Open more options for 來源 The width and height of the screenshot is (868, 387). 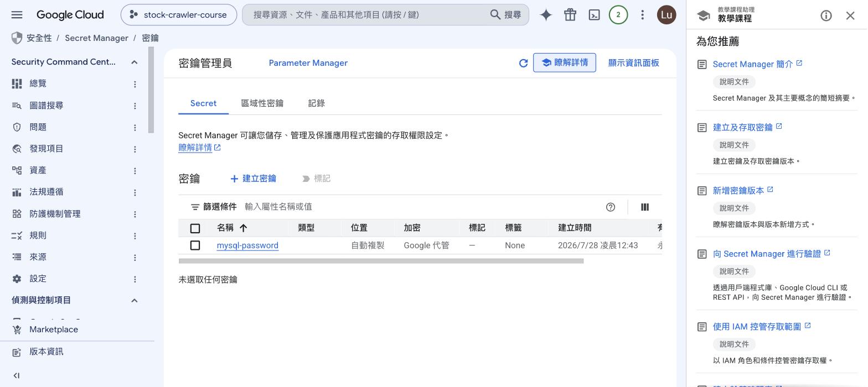(135, 258)
